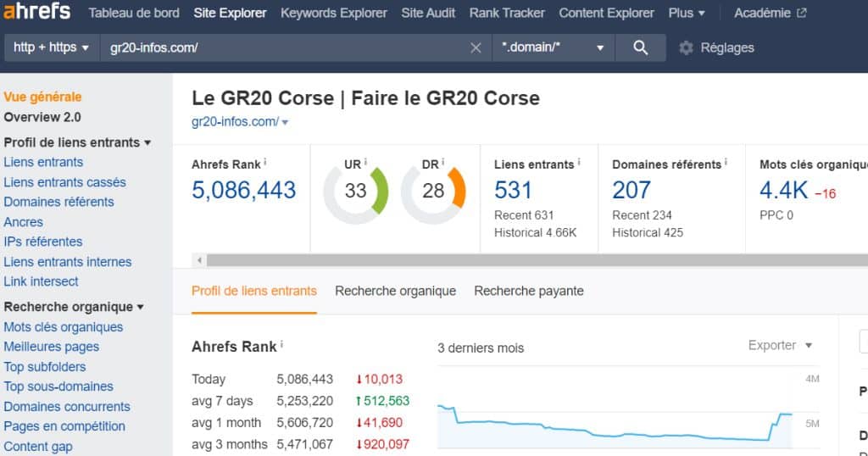Screen dimensions: 868x456
Task: Click the Domaines référents count 207
Action: 631,191
